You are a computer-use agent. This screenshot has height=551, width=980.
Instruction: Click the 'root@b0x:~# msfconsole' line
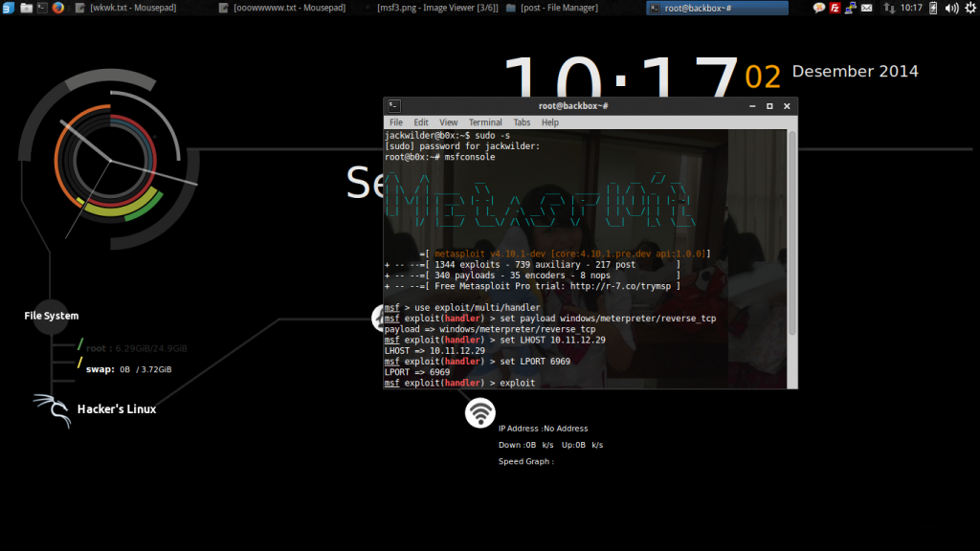[439, 157]
